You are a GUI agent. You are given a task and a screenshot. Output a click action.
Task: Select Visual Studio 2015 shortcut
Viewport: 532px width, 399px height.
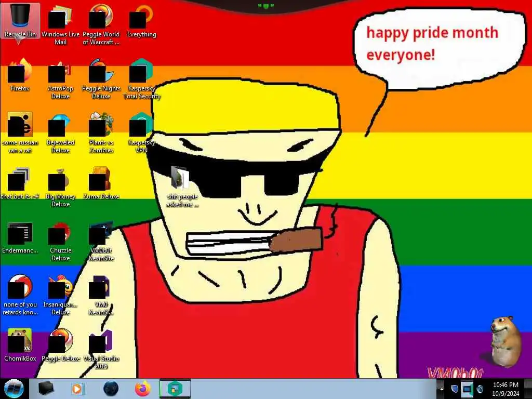point(101,350)
